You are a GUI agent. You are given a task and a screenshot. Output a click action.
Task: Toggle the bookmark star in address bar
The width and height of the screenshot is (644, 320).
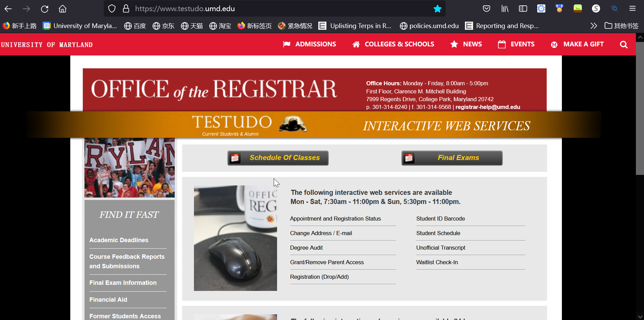click(437, 9)
